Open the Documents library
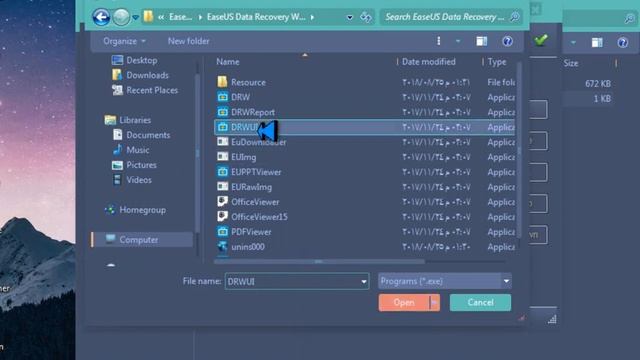The height and width of the screenshot is (360, 640). 148,135
